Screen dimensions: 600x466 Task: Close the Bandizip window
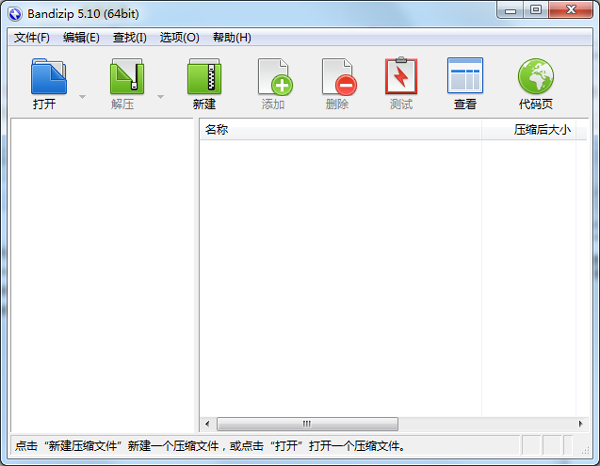[x=571, y=10]
